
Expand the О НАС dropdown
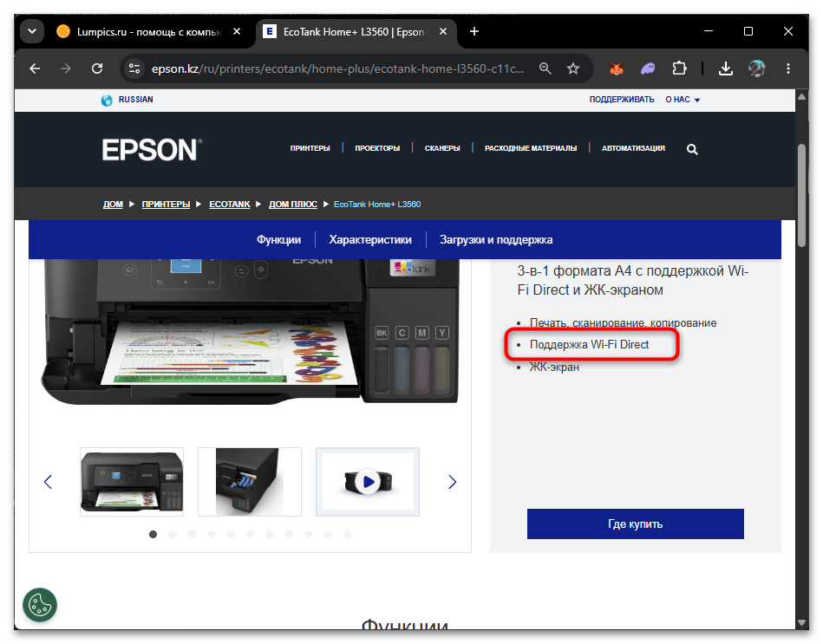(x=683, y=100)
